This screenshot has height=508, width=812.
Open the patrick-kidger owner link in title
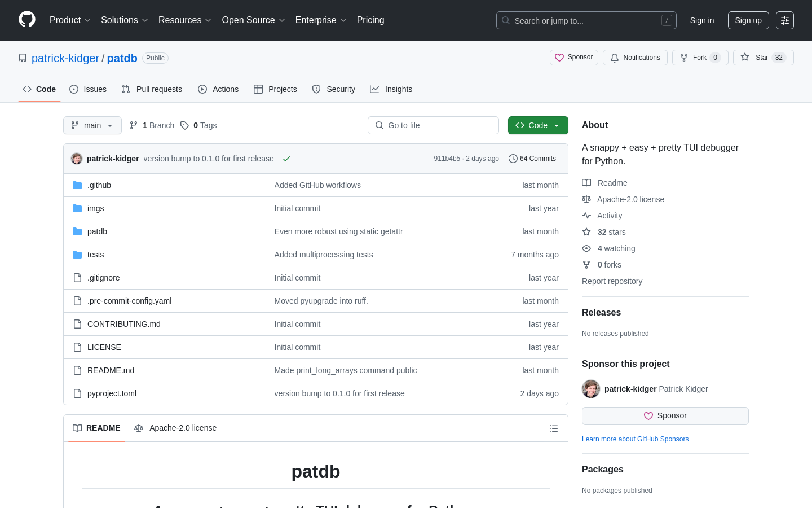point(65,58)
